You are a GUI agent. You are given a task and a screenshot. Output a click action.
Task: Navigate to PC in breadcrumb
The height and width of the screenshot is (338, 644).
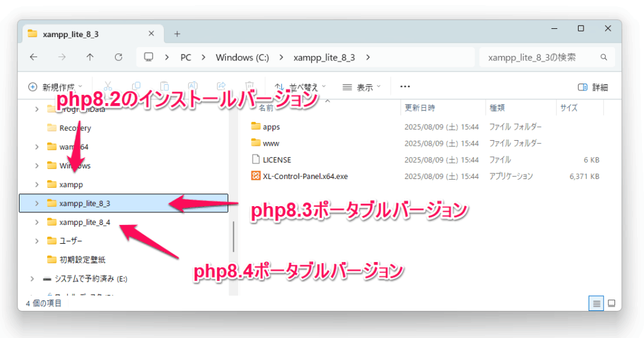(186, 57)
